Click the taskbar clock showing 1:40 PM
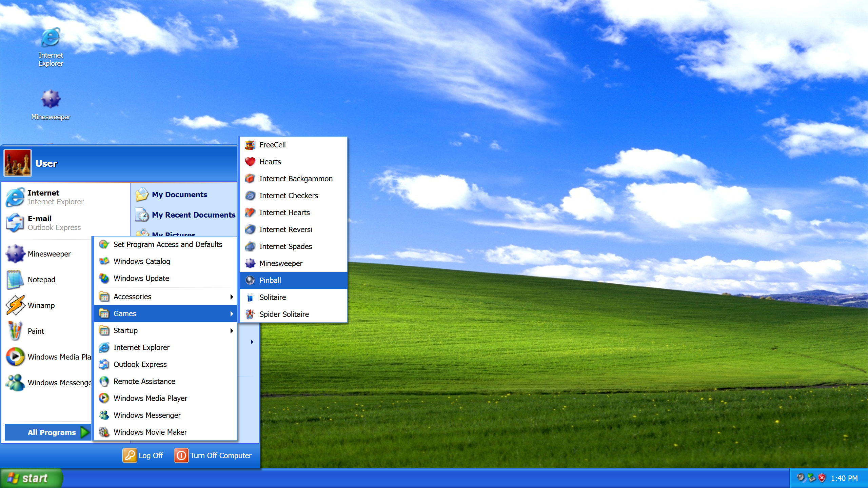 (x=844, y=478)
